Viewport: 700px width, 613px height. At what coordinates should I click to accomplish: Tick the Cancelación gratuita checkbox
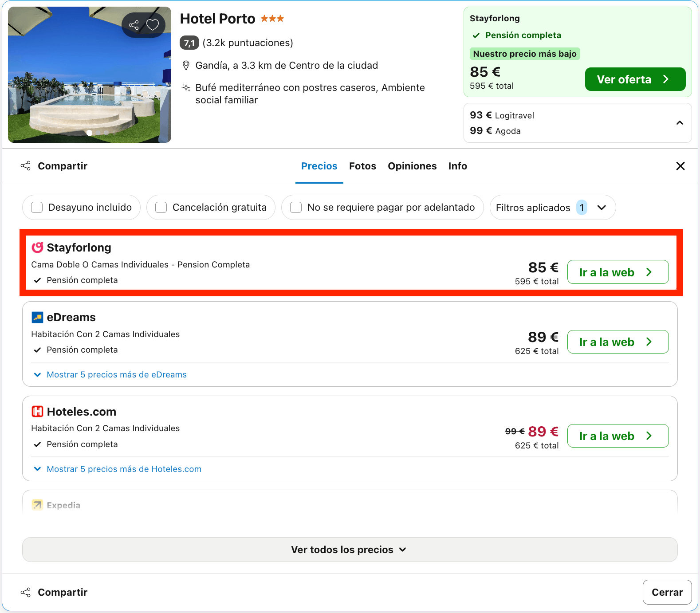coord(161,208)
